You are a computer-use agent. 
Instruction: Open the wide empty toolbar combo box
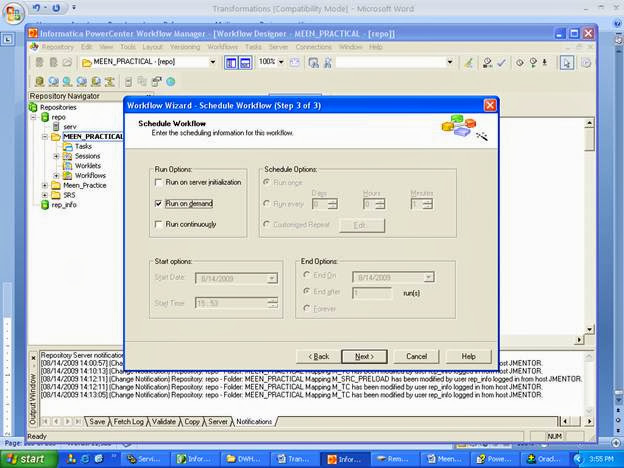click(450, 62)
